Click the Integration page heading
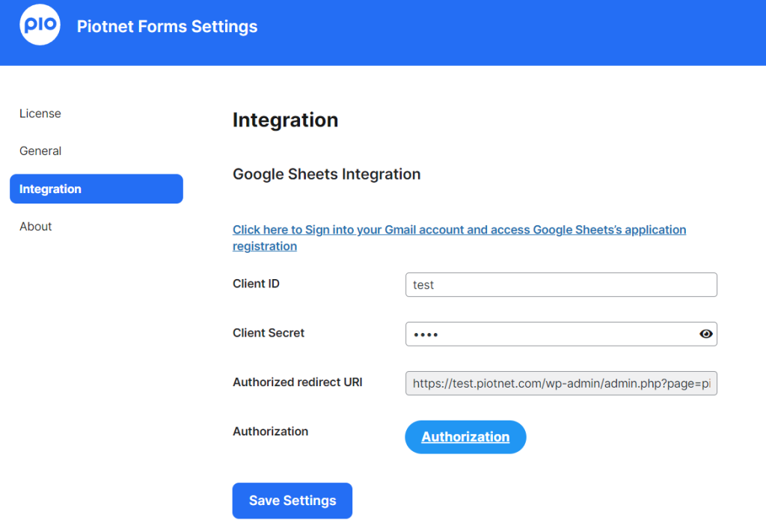Screen dimensions: 766x532 coord(285,120)
